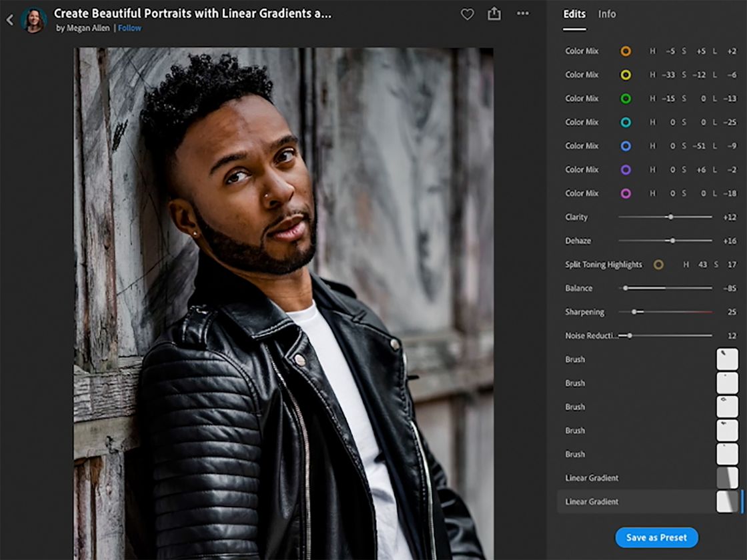Click the Split Toning Highlights swatch
The image size is (747, 560).
click(x=658, y=265)
